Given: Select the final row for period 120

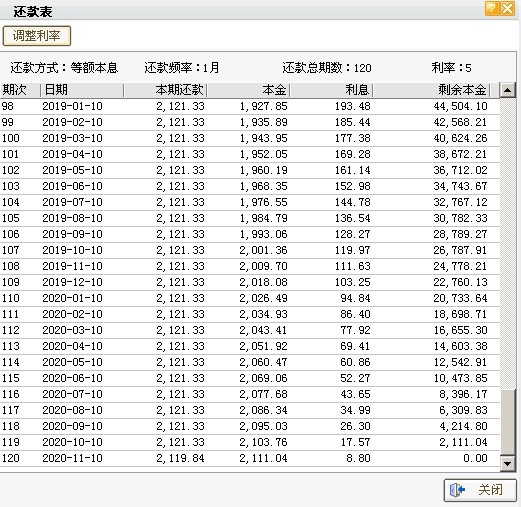Looking at the screenshot, I should (250, 458).
